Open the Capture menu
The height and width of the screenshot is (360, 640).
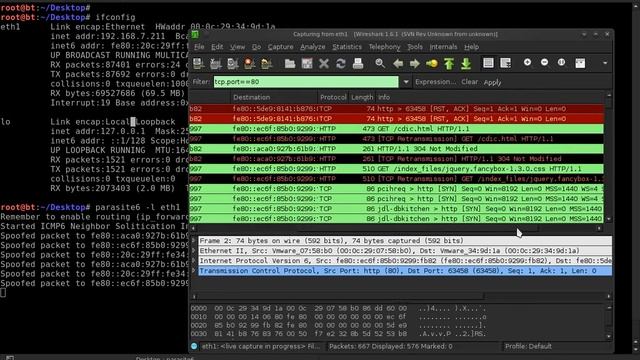(280, 47)
